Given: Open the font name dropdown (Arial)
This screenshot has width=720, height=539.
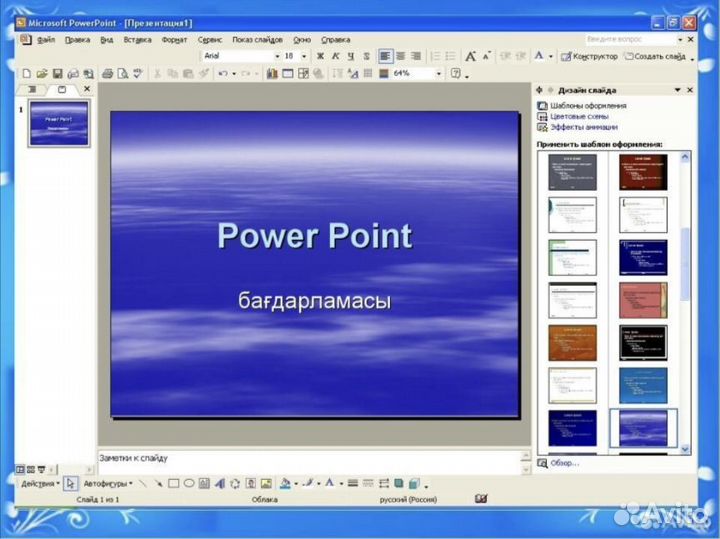Looking at the screenshot, I should coord(277,56).
